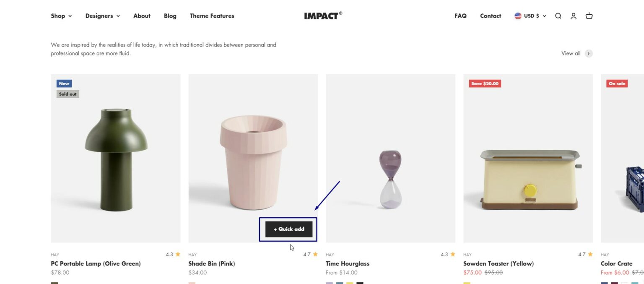This screenshot has height=284, width=644.
Task: Click the Quick add button
Action: (x=288, y=229)
